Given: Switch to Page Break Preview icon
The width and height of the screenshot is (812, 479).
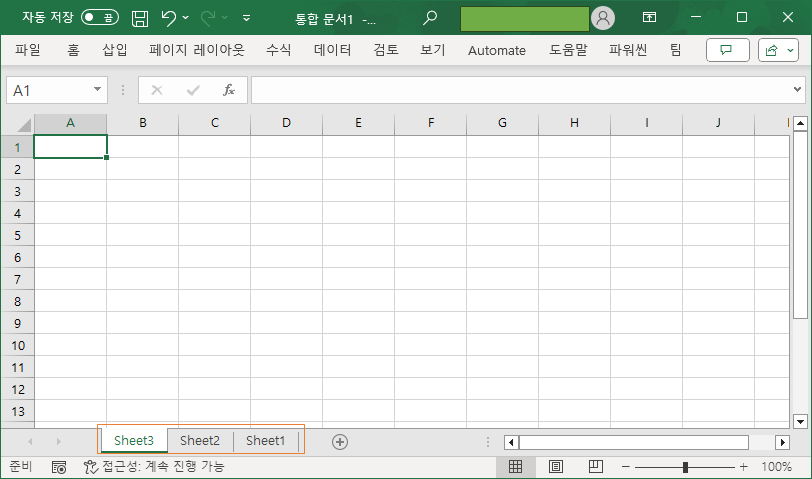Looking at the screenshot, I should point(595,467).
